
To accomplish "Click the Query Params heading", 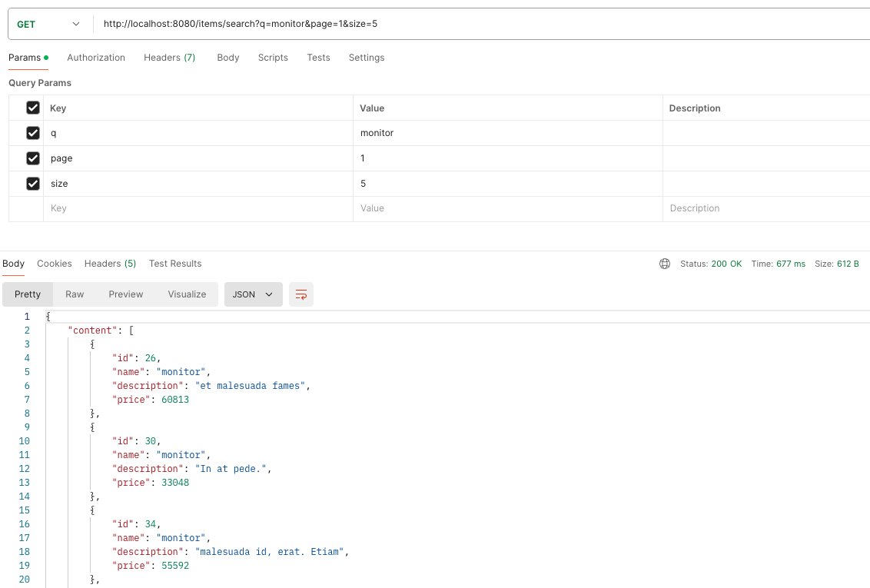I will point(40,83).
